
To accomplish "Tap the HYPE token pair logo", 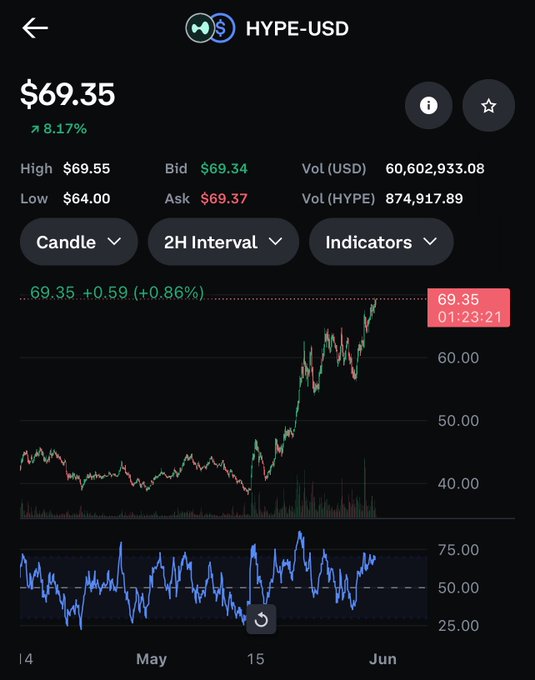I will point(210,29).
